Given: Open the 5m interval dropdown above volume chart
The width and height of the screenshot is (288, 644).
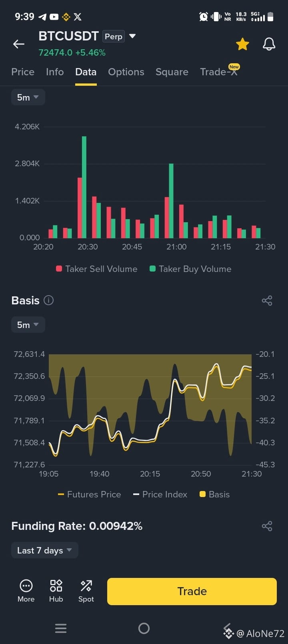Looking at the screenshot, I should [x=28, y=97].
